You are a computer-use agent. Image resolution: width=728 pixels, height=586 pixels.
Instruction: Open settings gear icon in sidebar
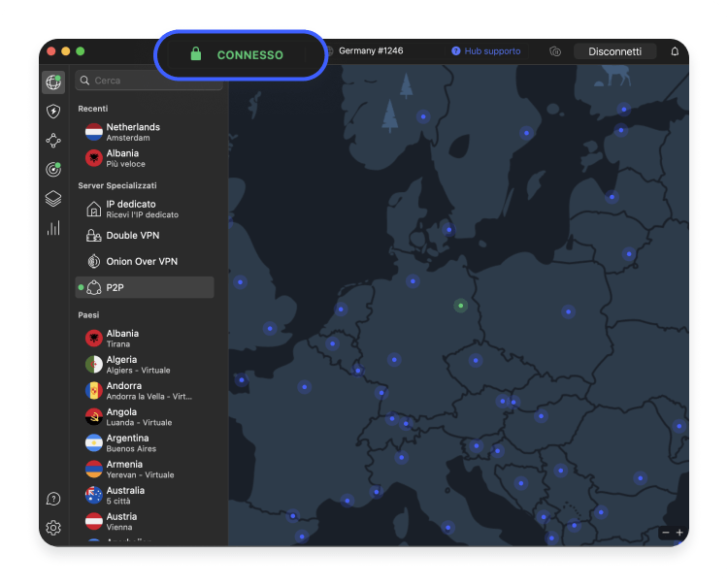click(53, 528)
